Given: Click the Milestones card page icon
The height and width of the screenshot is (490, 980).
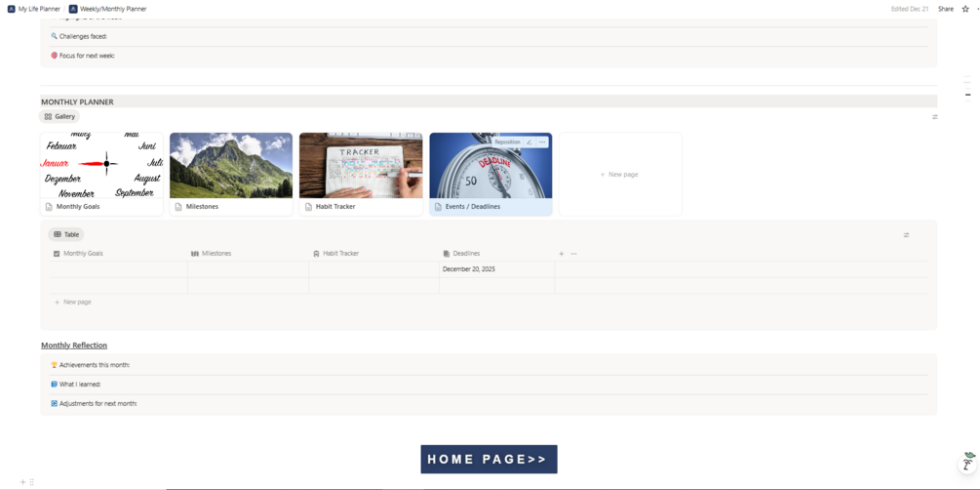Looking at the screenshot, I should coord(178,207).
